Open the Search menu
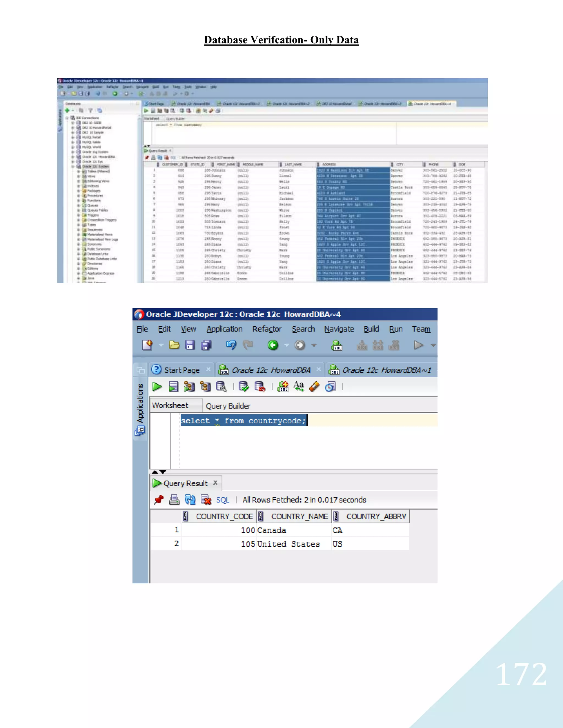 click(303, 329)
